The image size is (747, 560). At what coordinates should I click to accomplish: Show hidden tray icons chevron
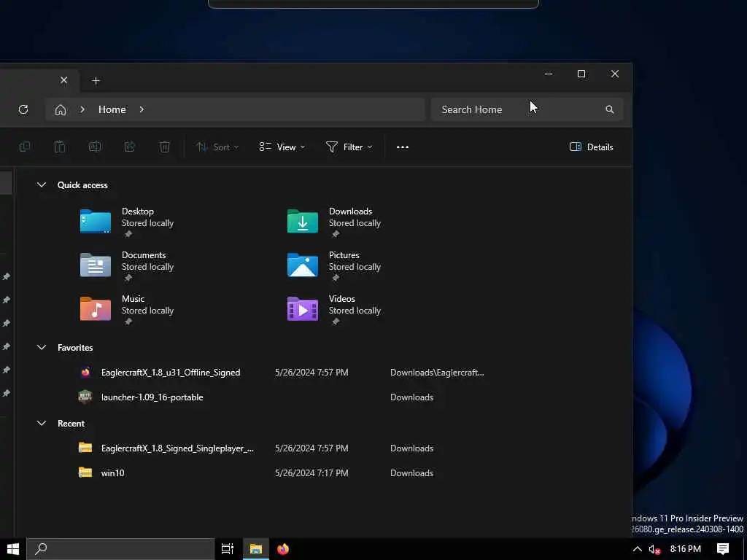pyautogui.click(x=637, y=549)
